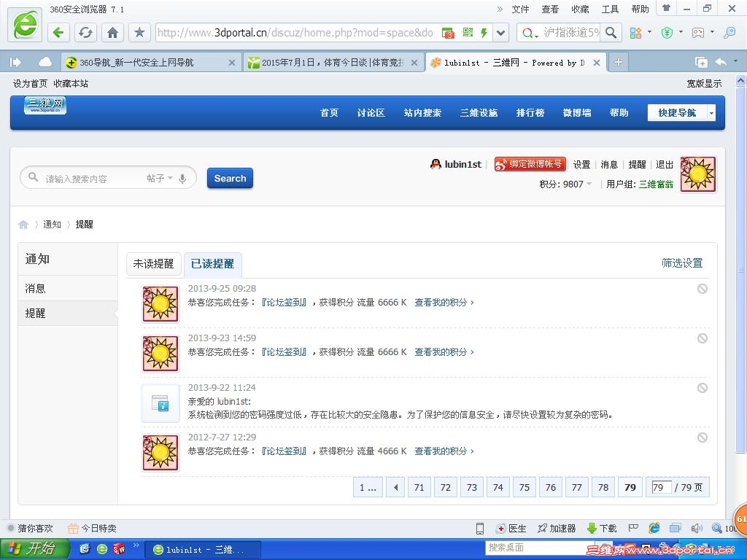This screenshot has width=747, height=560.
Task: Open 排行榜 in site navigation
Action: (x=530, y=113)
